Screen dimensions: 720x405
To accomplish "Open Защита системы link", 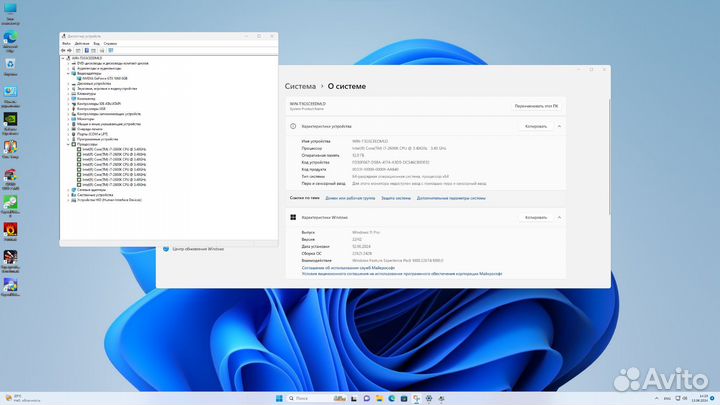I will (x=396, y=198).
